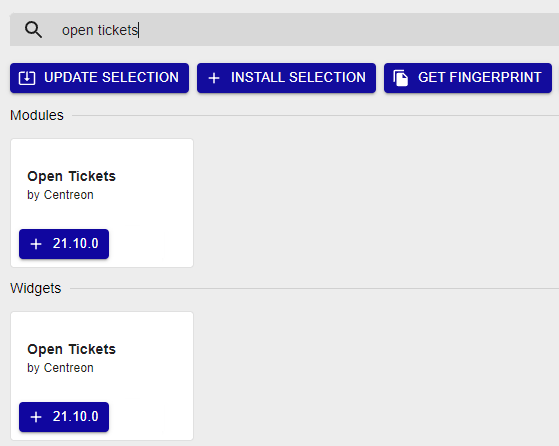The width and height of the screenshot is (559, 446).
Task: Click 'by Centreon' on the widget card
Action: pos(61,368)
